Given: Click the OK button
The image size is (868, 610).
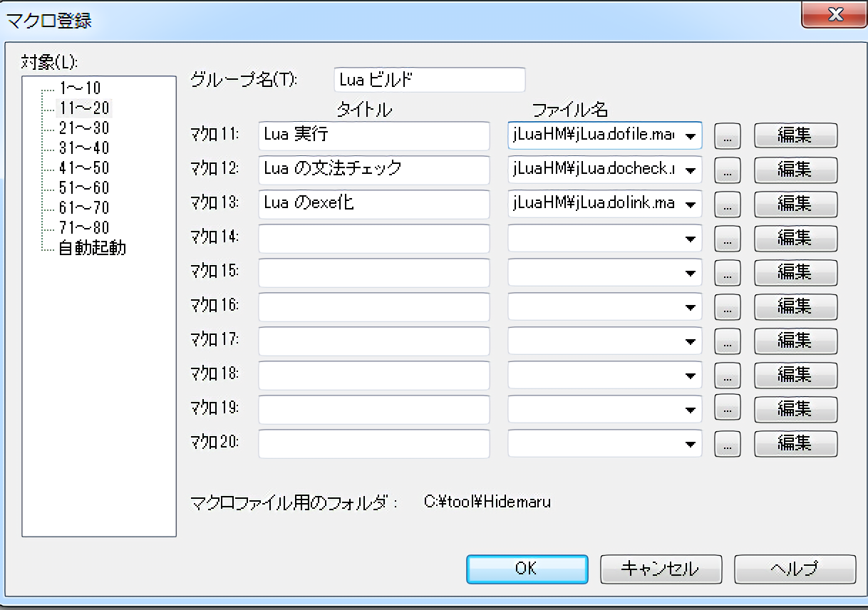Looking at the screenshot, I should coord(527,569).
